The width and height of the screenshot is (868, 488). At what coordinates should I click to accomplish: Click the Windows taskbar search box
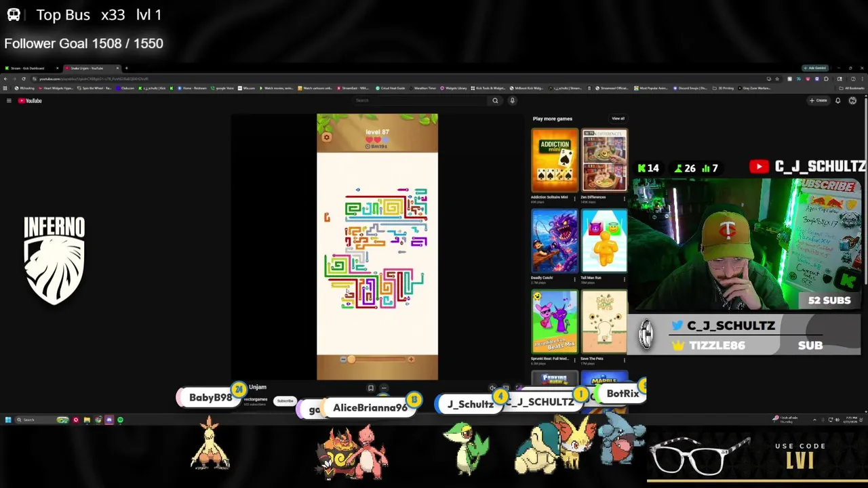pos(41,420)
